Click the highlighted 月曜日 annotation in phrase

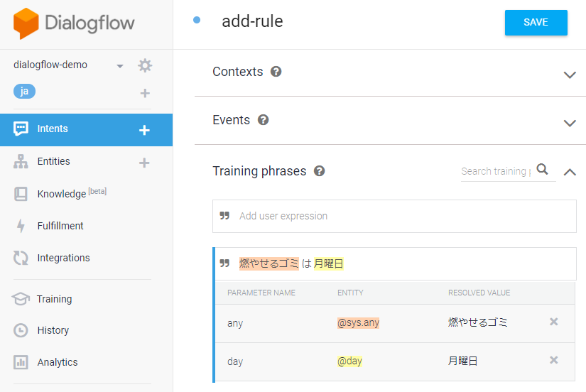328,264
